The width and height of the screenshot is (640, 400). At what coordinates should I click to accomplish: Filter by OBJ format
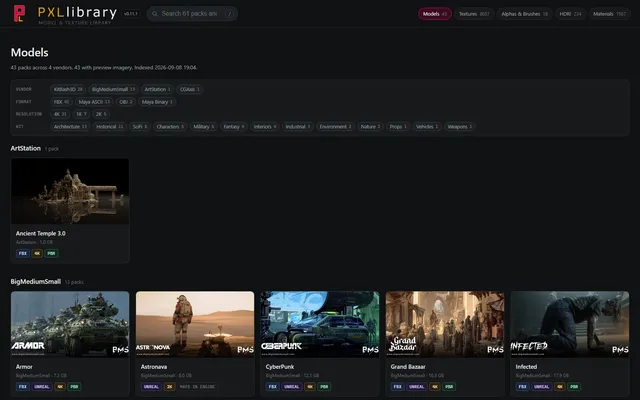pyautogui.click(x=126, y=102)
